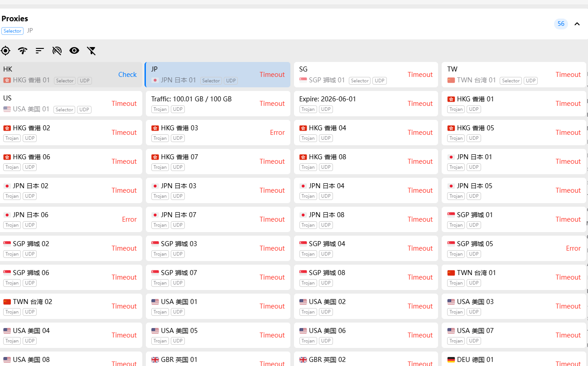The width and height of the screenshot is (588, 366).
Task: Run the delay test wifi icon
Action: coord(23,51)
